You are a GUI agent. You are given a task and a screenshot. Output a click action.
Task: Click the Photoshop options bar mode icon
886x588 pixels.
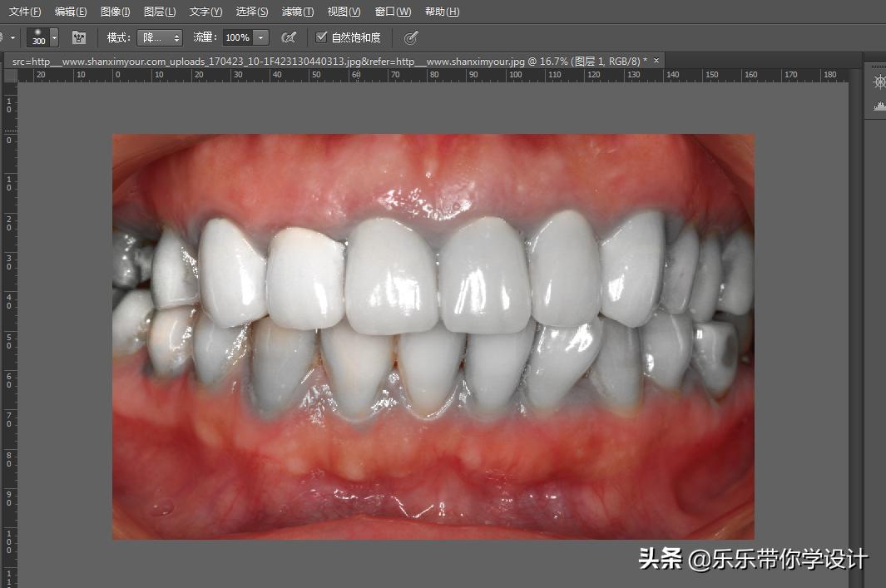(x=158, y=37)
